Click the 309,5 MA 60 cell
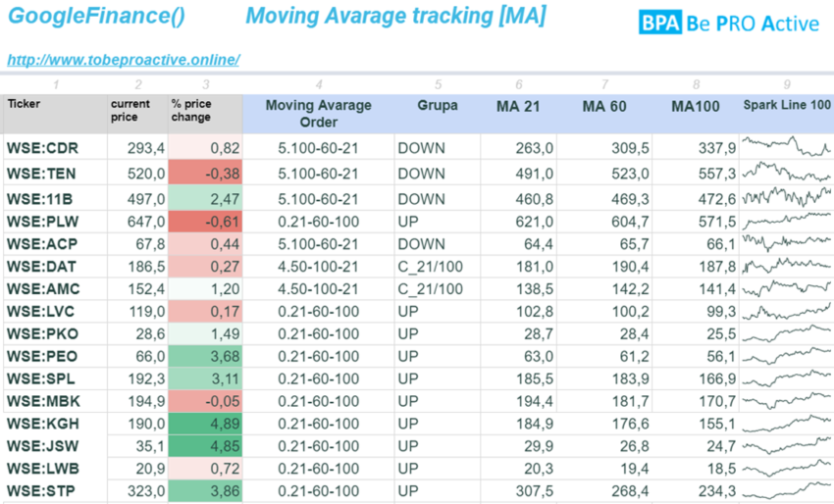 pyautogui.click(x=604, y=147)
